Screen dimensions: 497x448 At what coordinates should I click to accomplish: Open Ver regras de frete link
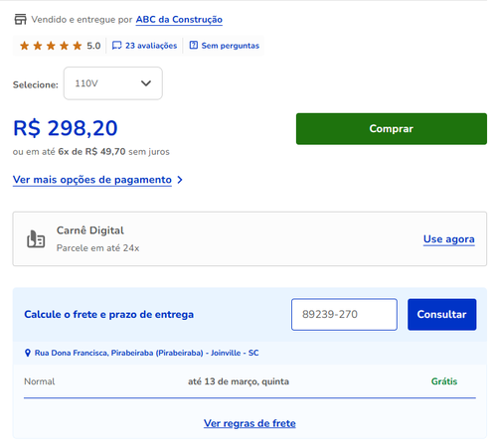(249, 423)
